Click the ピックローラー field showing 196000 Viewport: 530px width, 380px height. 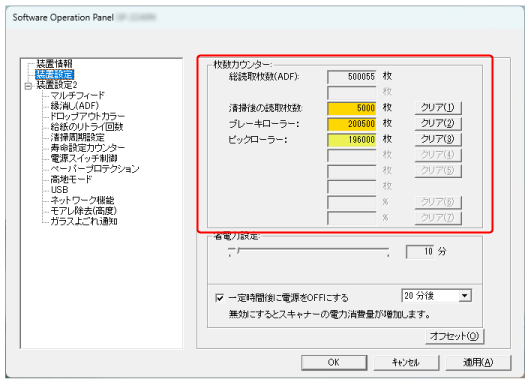(352, 140)
